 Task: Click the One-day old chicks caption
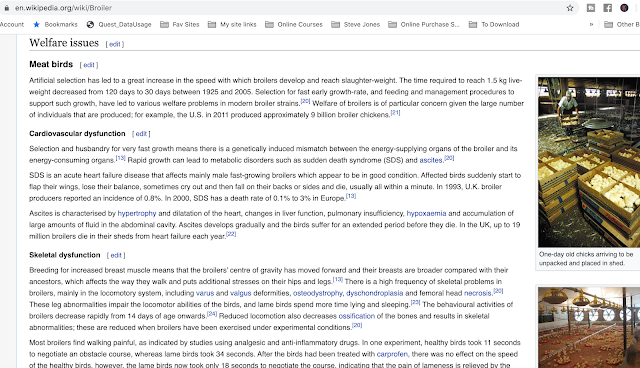(x=586, y=259)
